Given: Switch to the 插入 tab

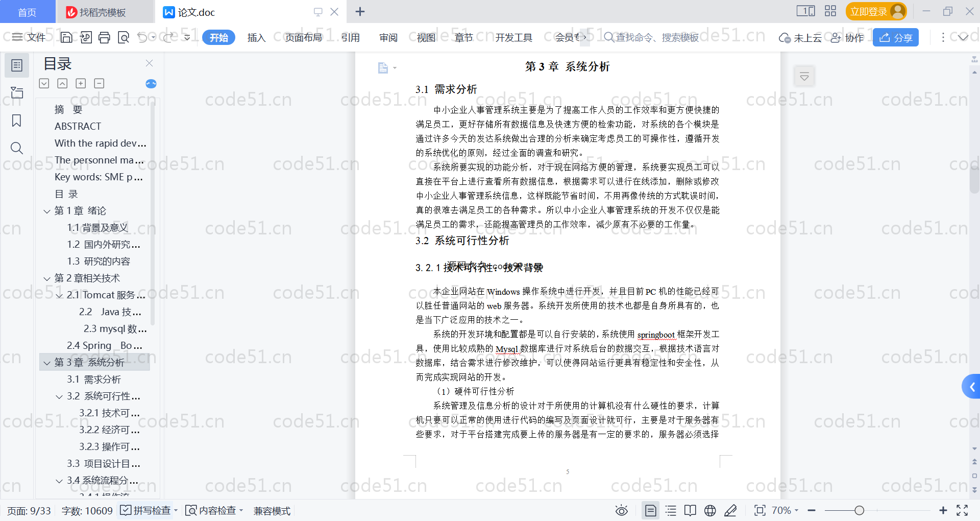Looking at the screenshot, I should (256, 37).
